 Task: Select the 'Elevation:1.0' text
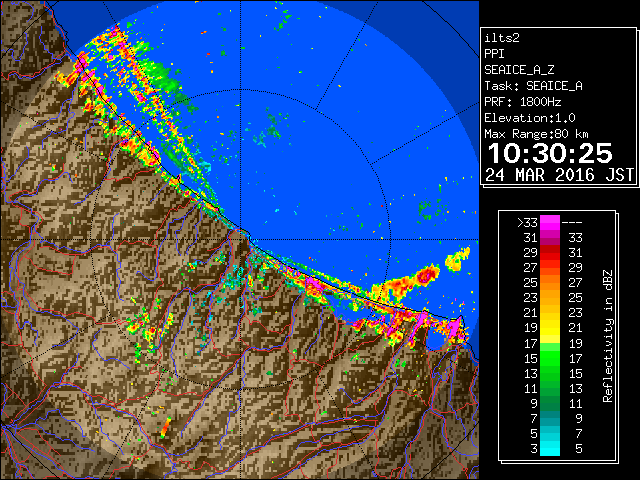pos(529,118)
